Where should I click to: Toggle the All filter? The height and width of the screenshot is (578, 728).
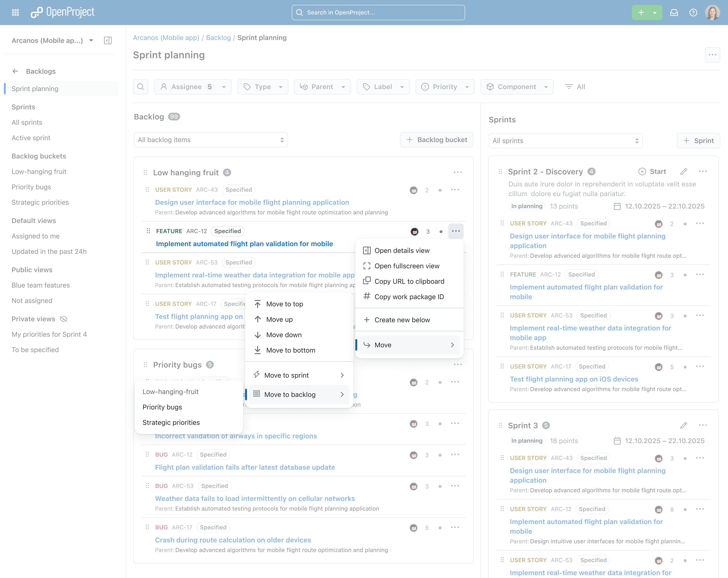[x=575, y=86]
